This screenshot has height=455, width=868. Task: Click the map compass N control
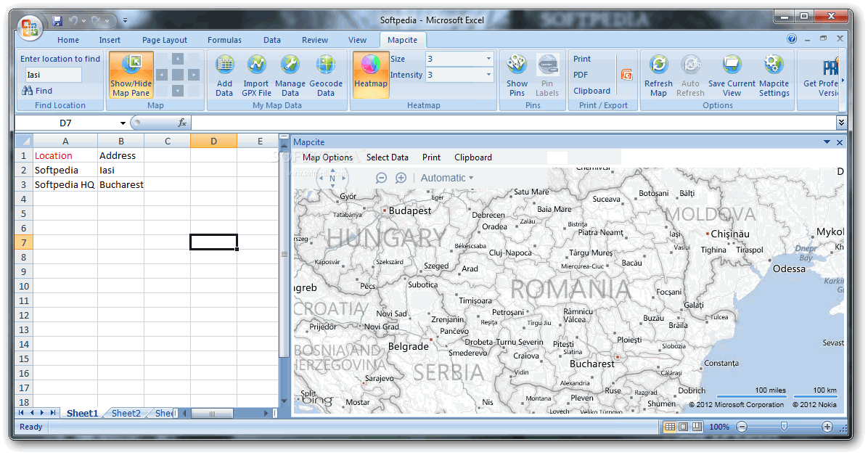[x=332, y=179]
